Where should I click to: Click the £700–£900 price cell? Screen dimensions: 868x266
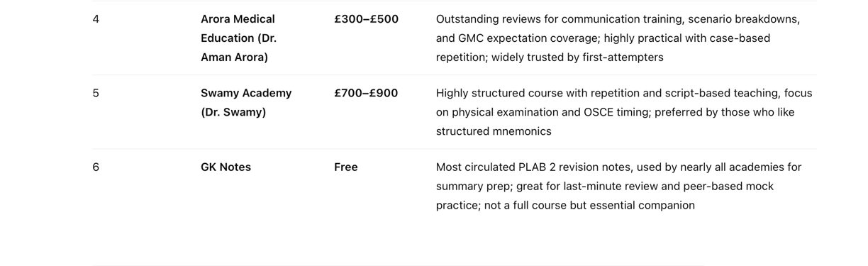pyautogui.click(x=366, y=93)
